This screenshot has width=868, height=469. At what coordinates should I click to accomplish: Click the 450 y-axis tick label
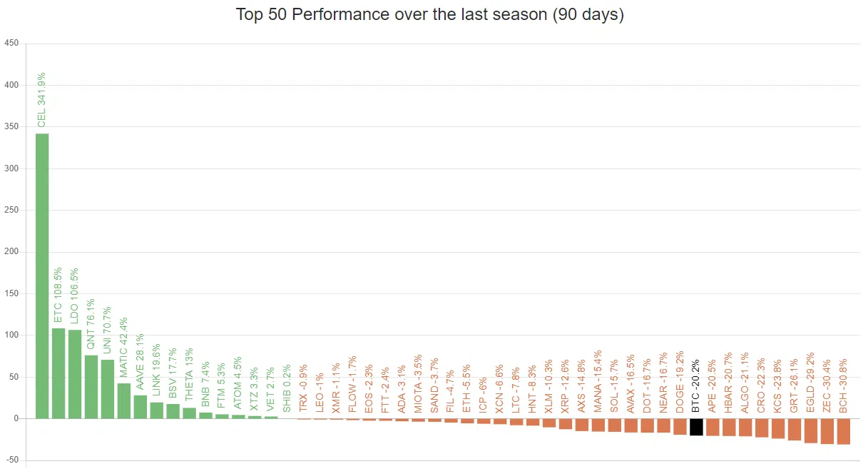point(11,43)
